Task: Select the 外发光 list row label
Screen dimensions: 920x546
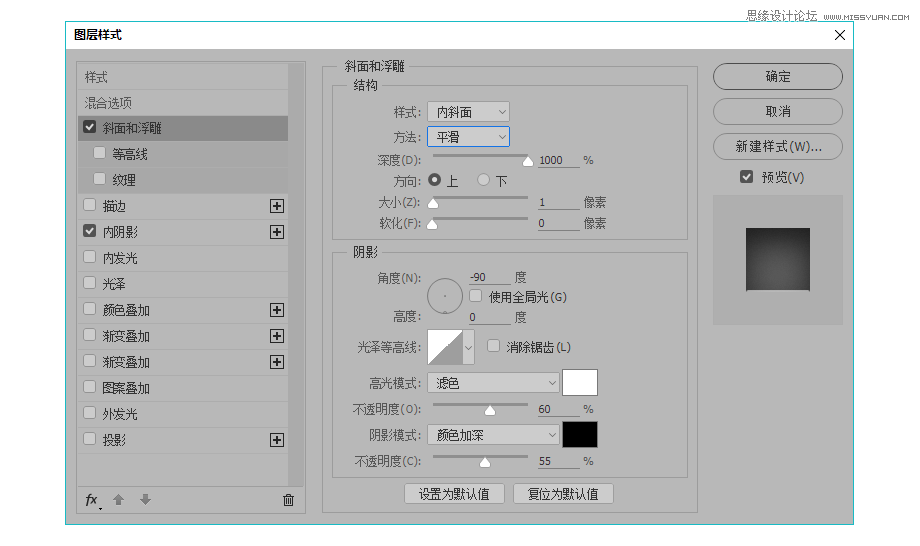Action: [120, 413]
